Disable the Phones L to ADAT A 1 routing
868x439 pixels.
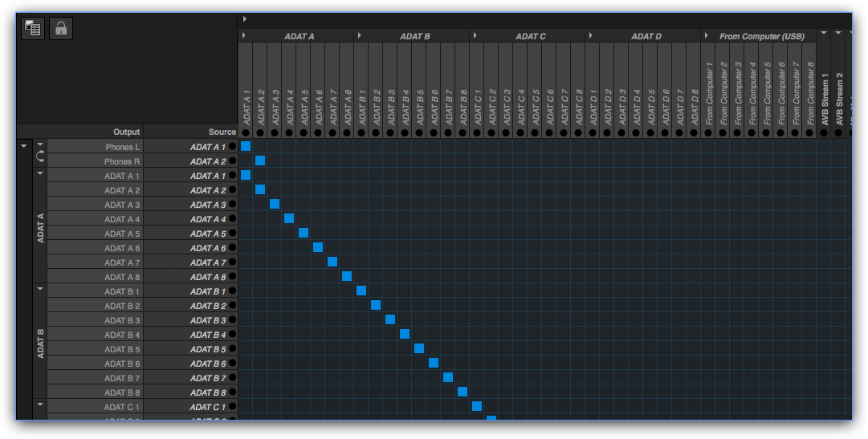pos(246,146)
